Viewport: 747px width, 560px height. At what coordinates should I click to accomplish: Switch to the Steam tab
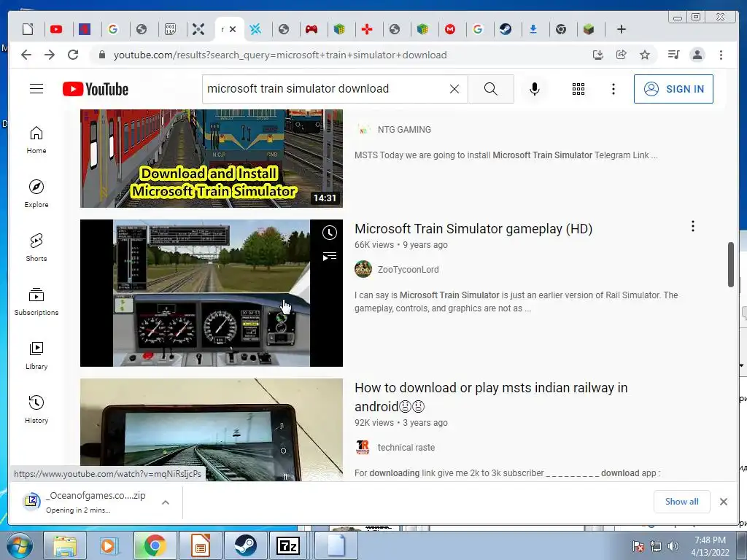[506, 29]
